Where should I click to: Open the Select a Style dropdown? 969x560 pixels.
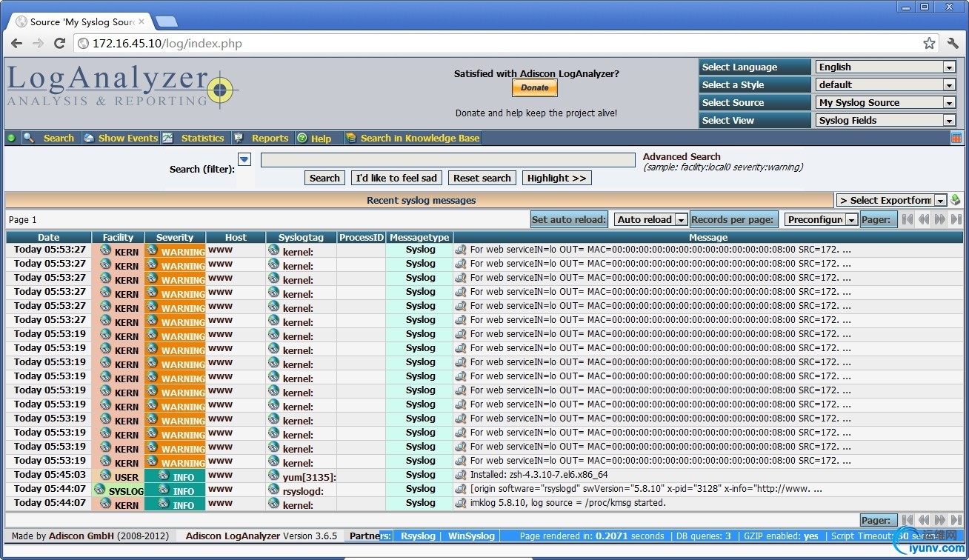(885, 84)
